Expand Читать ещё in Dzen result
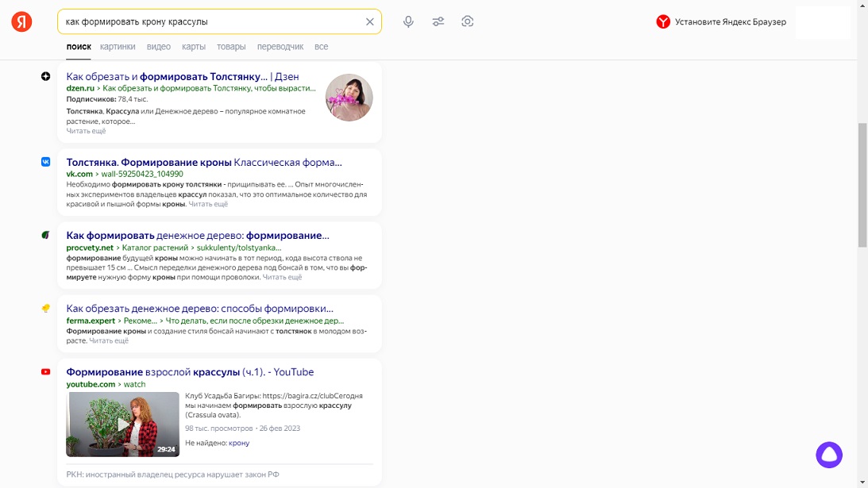Screen dimensions: 868x488 click(86, 131)
